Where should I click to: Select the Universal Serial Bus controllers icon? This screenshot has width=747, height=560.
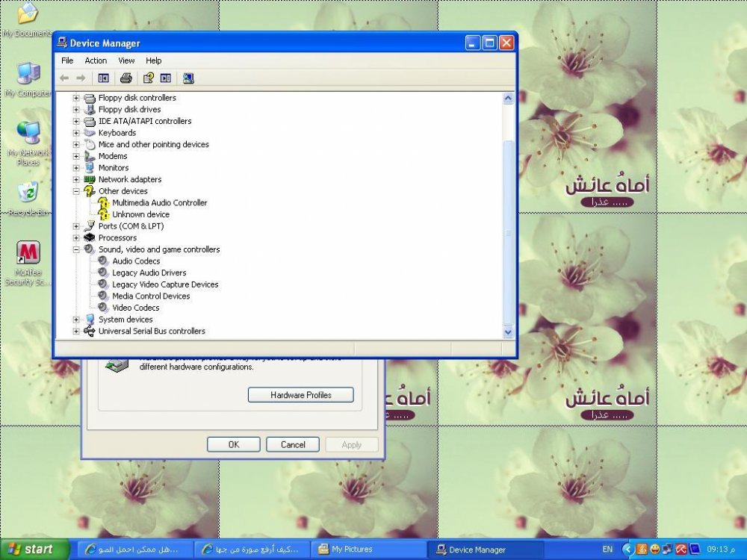tap(90, 331)
